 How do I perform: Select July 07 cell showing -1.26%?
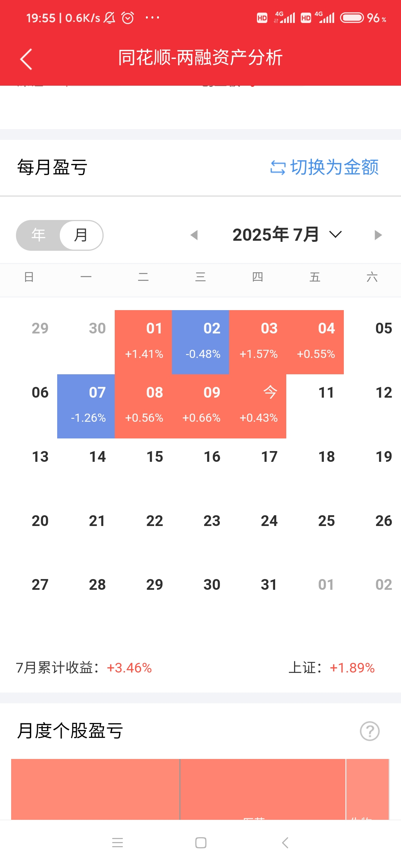(86, 406)
